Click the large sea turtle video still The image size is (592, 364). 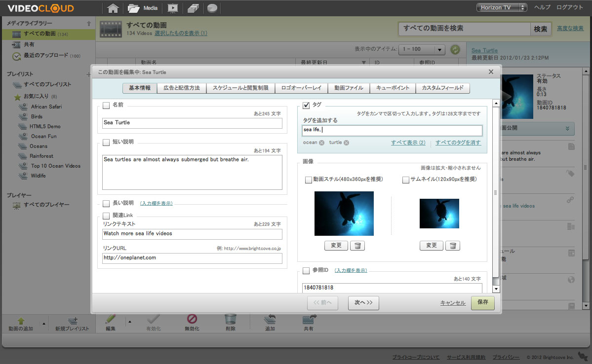click(344, 214)
